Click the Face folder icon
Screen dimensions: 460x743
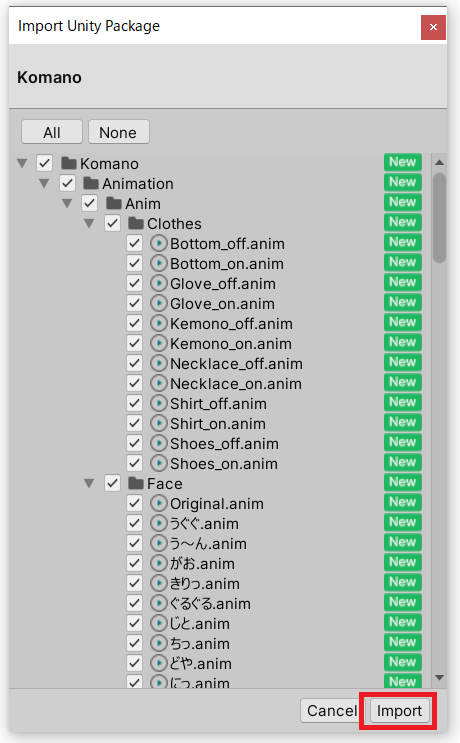pyautogui.click(x=136, y=483)
